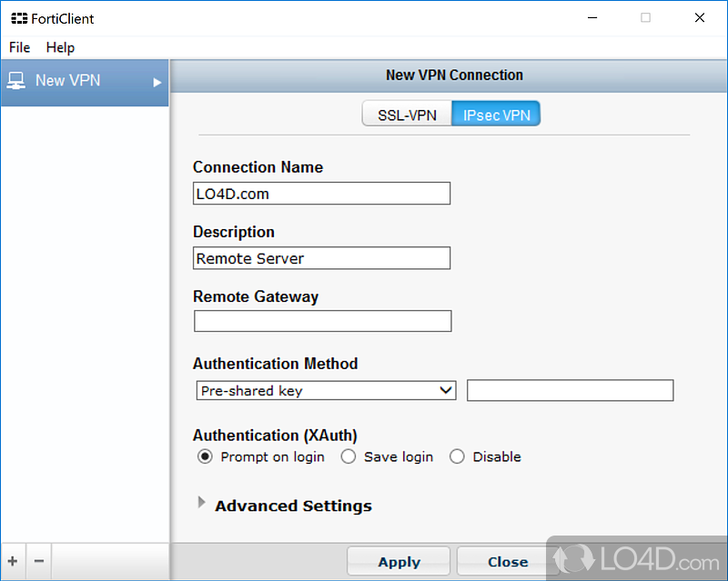The height and width of the screenshot is (581, 728).
Task: Open the Authentication Method dropdown
Action: click(x=326, y=390)
